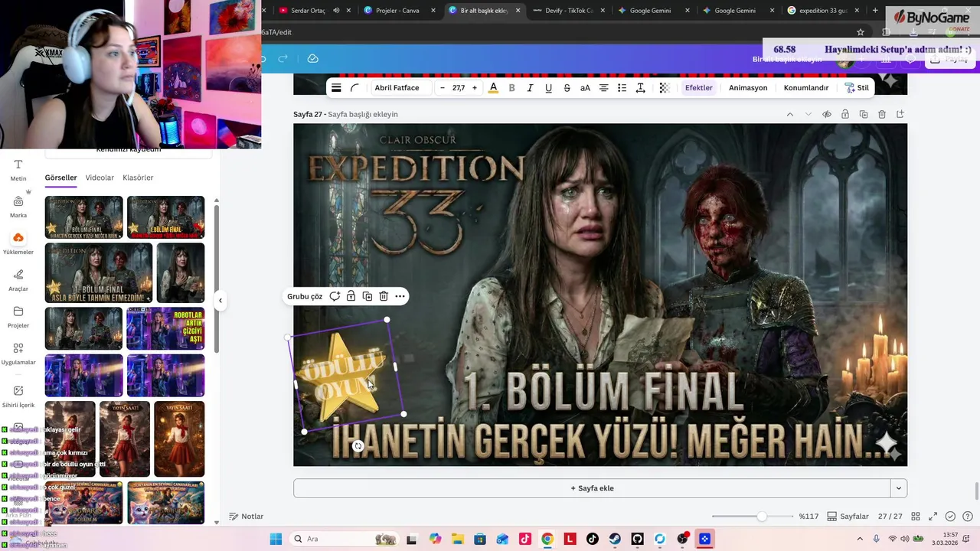
Task: Switch to the Görseller tab
Action: pos(60,178)
